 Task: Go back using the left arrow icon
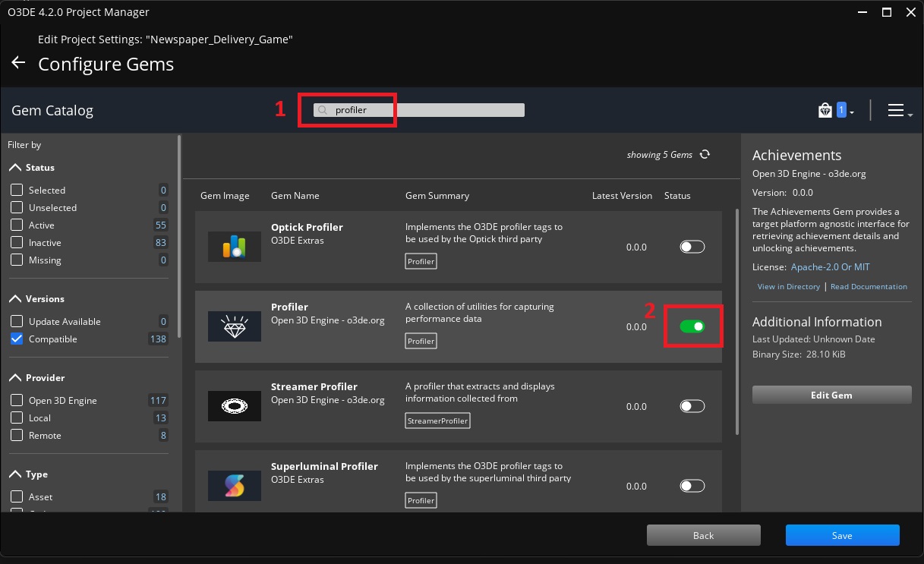point(18,63)
